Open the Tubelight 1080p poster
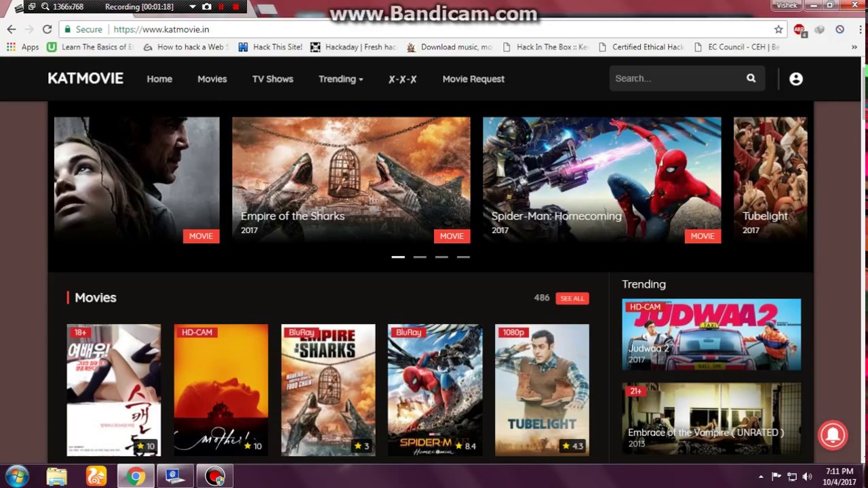 542,390
